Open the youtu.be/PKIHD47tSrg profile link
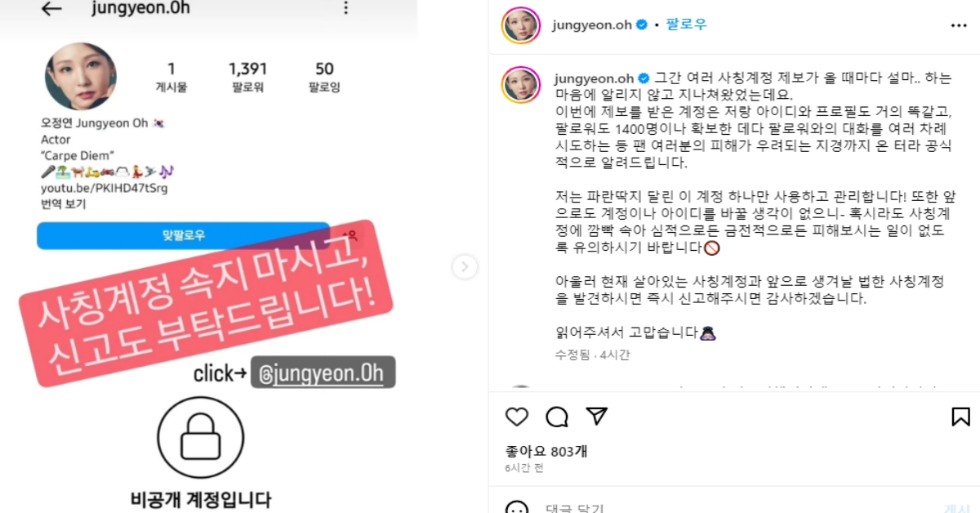980x513 pixels. [104, 189]
